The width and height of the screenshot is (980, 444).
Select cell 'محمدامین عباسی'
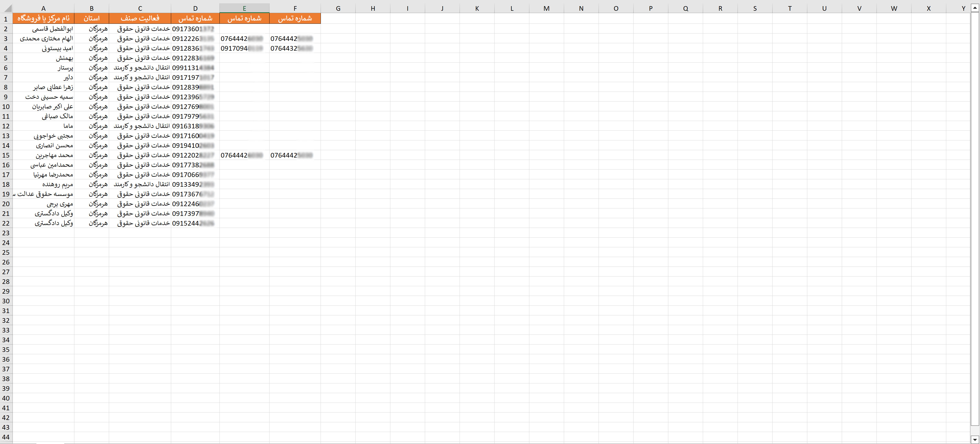click(43, 165)
